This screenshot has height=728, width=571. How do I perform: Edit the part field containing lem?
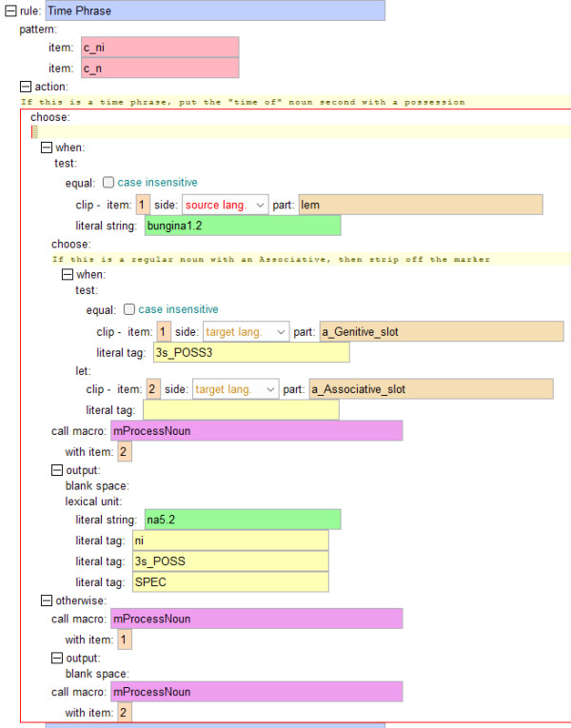tap(421, 205)
